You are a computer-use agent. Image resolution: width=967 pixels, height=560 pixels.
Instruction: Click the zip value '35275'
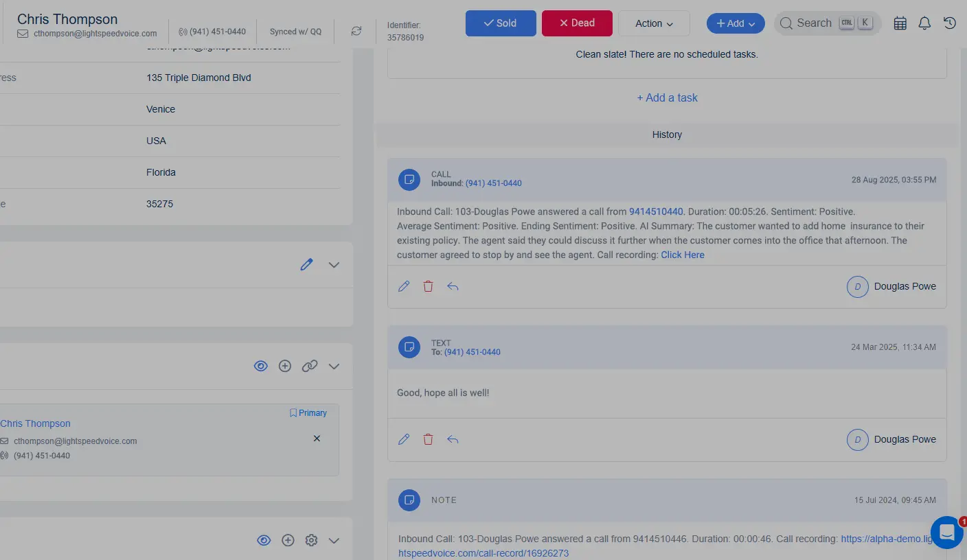159,204
